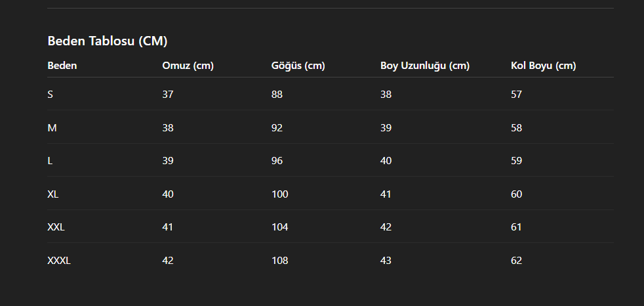This screenshot has height=306, width=644.
Task: Click the XXXL size row label
Action: pos(59,260)
